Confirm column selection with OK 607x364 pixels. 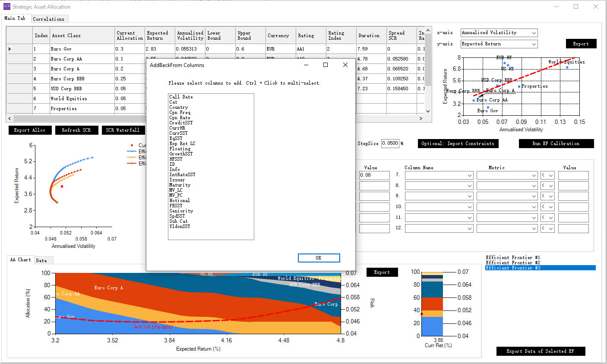pos(319,258)
